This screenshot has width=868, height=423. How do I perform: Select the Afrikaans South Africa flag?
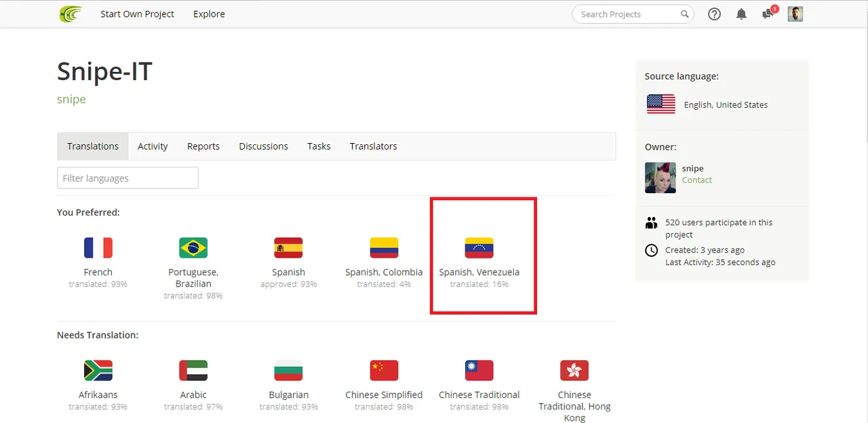[x=98, y=371]
